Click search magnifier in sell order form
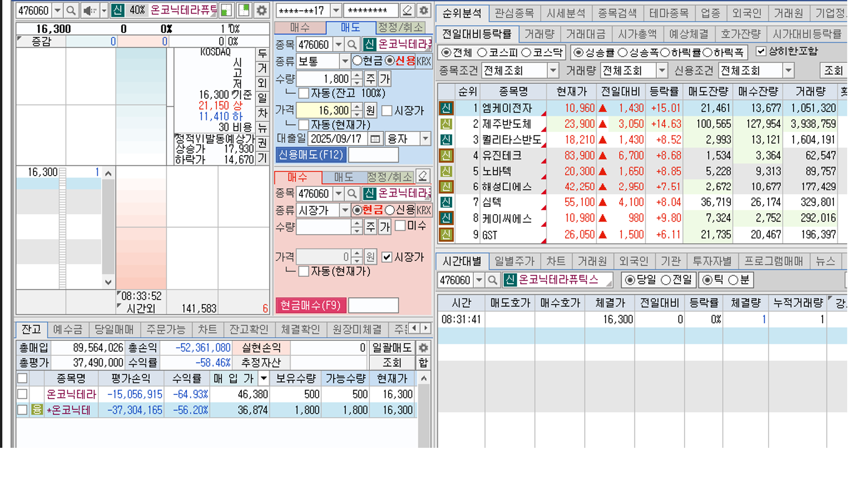This screenshot has width=868, height=491. pyautogui.click(x=352, y=44)
